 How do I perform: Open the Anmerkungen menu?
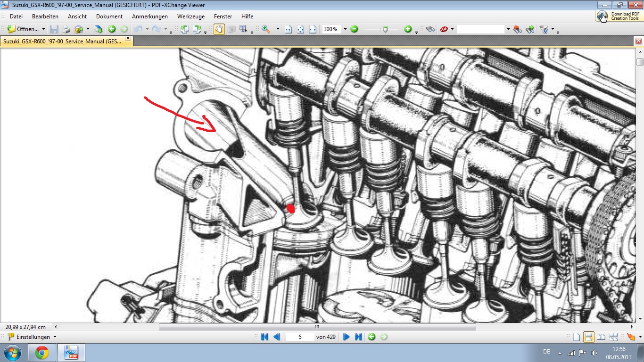pyautogui.click(x=149, y=16)
